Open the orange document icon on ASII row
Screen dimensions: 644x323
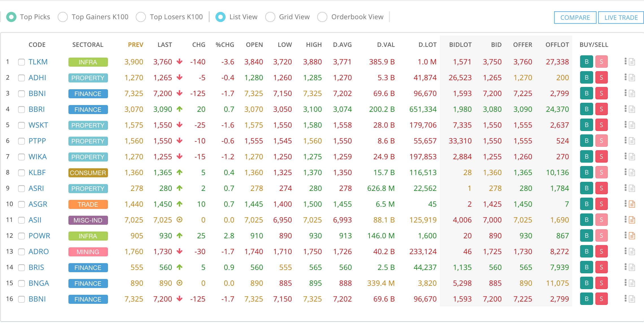(633, 220)
